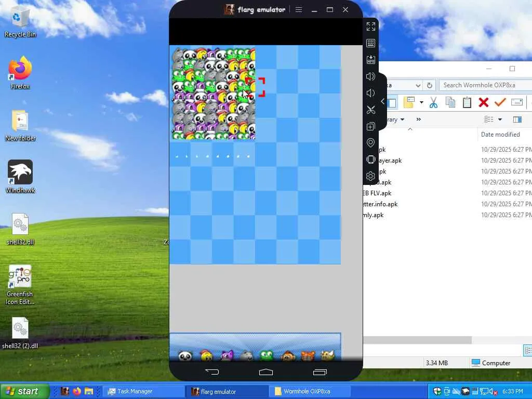Screen dimensions: 532x399
Task: Shake device using the vibrate phone icon
Action: click(371, 159)
